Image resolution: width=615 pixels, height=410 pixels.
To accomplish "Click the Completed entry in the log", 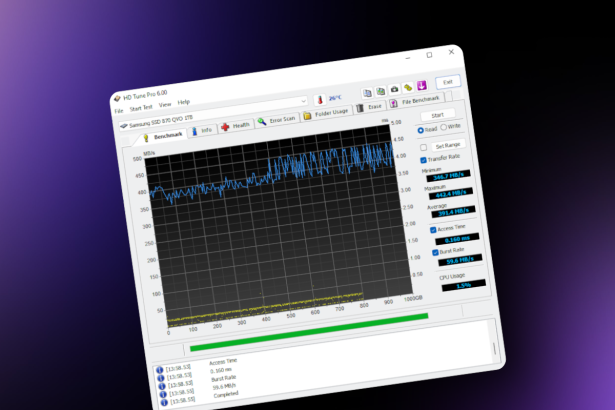I will (226, 395).
